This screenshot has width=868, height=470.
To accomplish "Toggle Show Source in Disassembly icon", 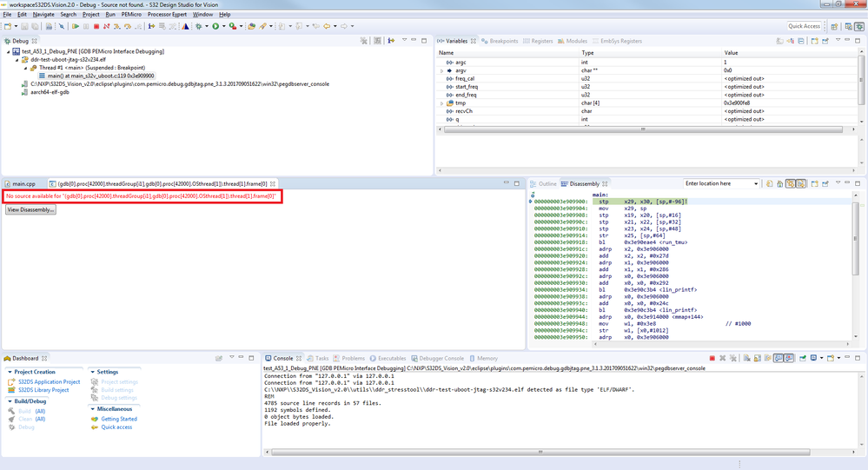I will pos(801,184).
